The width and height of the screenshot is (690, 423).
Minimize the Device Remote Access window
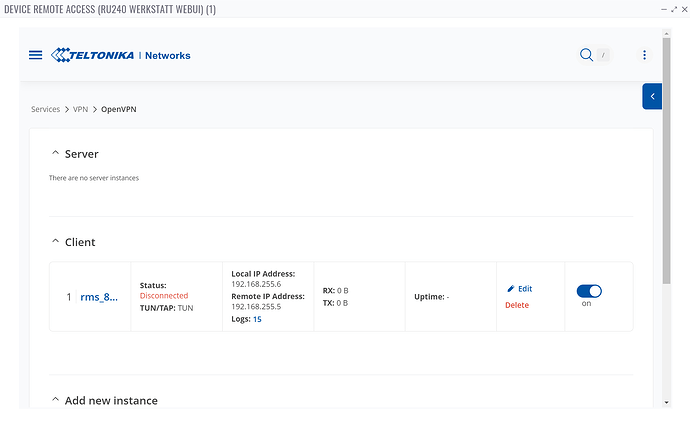(664, 9)
